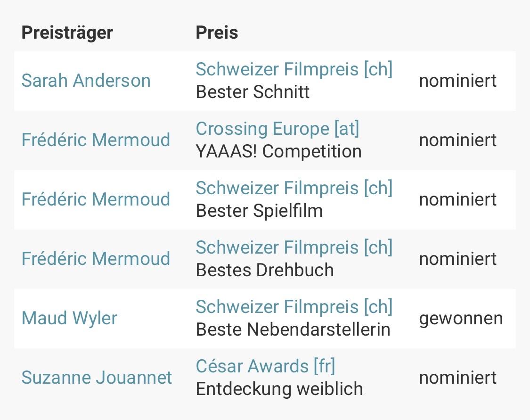Open Schweizer Filmpreis link above Bester Schnitt
The width and height of the screenshot is (530, 420).
294,69
